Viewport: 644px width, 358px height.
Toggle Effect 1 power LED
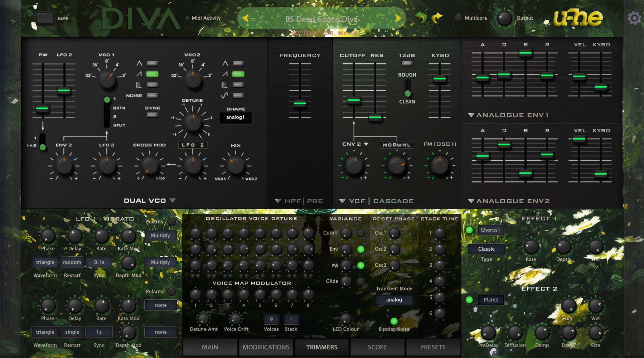click(x=469, y=230)
